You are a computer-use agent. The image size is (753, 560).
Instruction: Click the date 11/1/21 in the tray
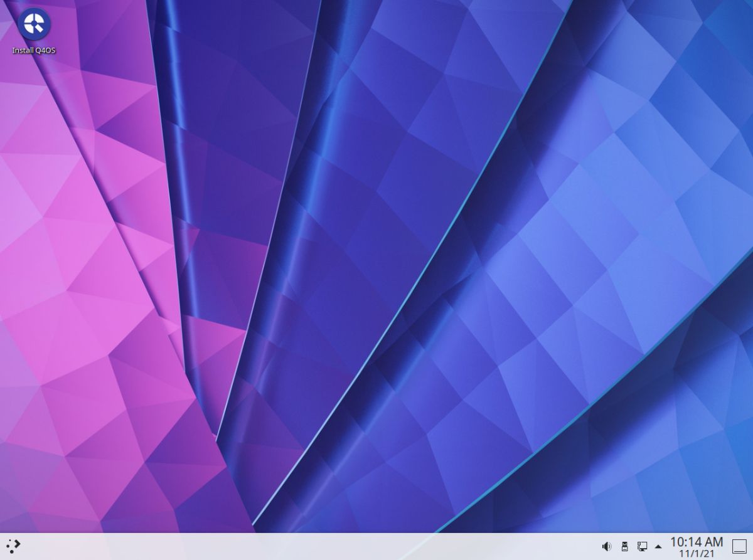point(695,551)
